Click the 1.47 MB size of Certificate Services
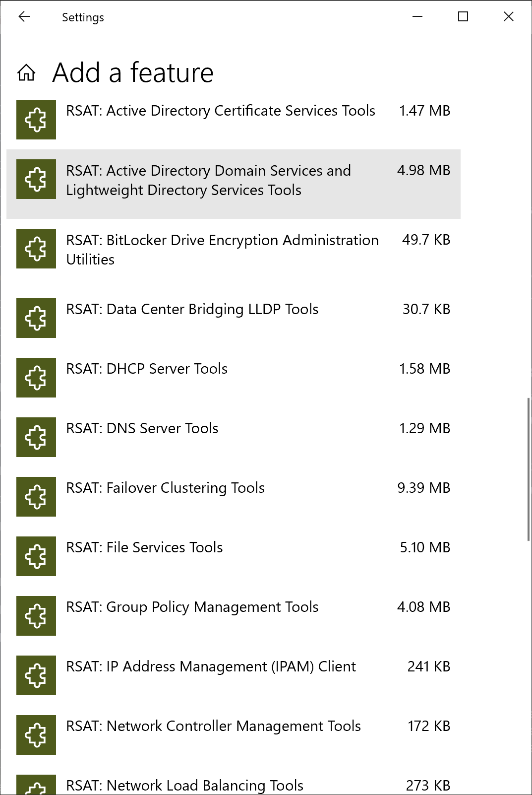The image size is (532, 795). coord(424,111)
